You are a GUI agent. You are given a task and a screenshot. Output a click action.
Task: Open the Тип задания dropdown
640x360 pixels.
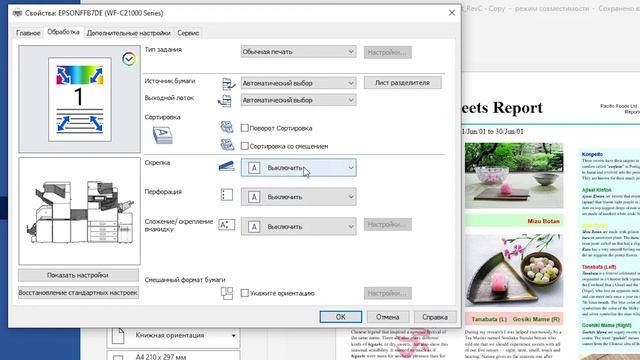pos(298,52)
